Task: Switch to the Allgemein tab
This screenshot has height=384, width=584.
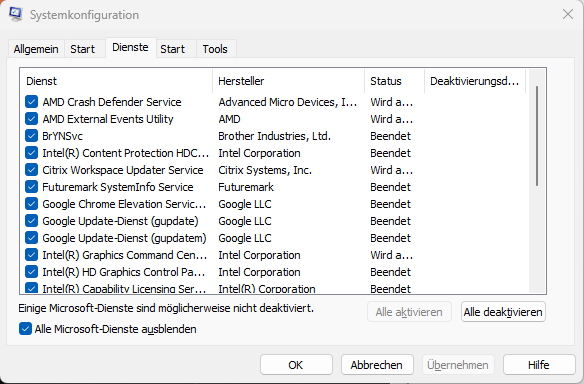Action: 36,49
